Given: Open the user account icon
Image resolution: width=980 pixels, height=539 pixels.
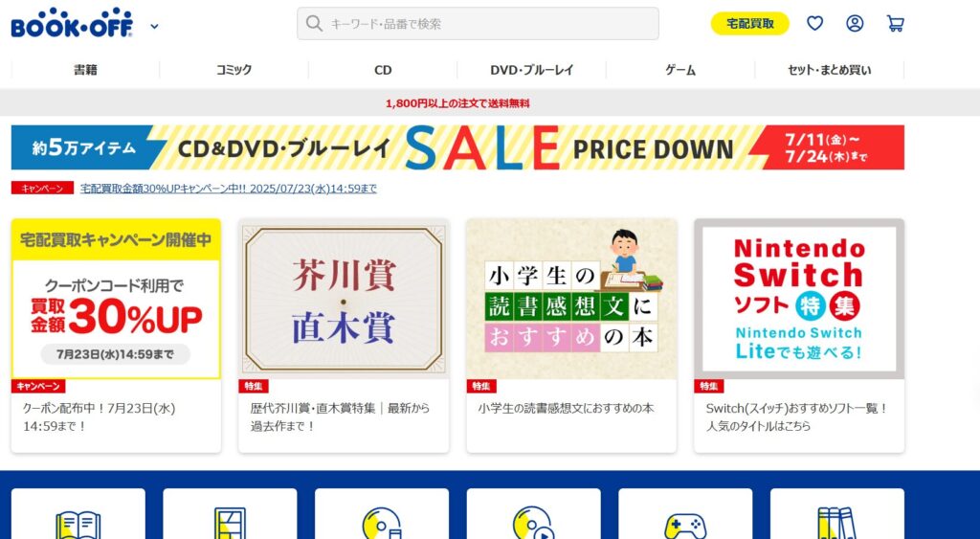Looking at the screenshot, I should [855, 24].
